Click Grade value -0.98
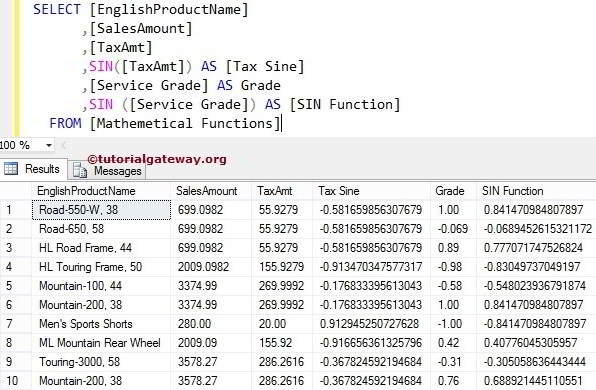 click(450, 267)
